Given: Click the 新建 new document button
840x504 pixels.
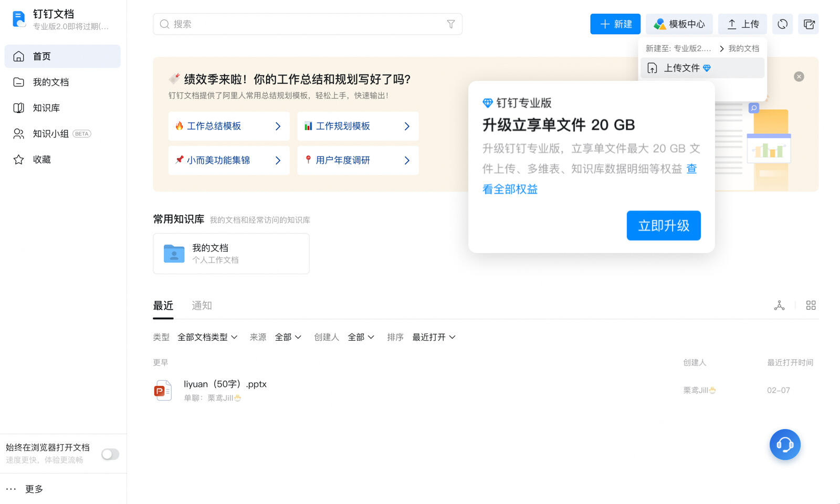Looking at the screenshot, I should click(615, 24).
